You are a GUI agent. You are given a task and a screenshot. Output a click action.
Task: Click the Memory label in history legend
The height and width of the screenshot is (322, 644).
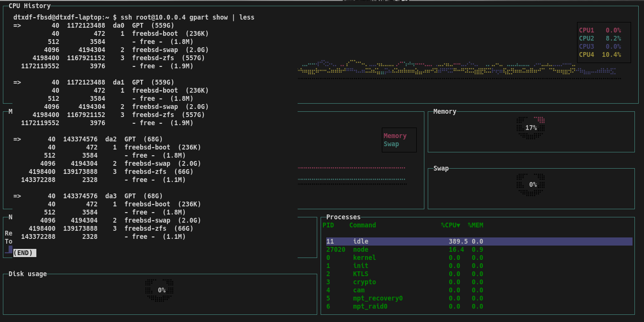(395, 136)
